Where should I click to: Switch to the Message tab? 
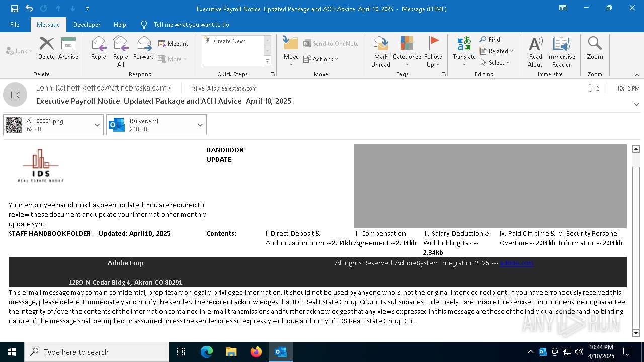point(48,24)
